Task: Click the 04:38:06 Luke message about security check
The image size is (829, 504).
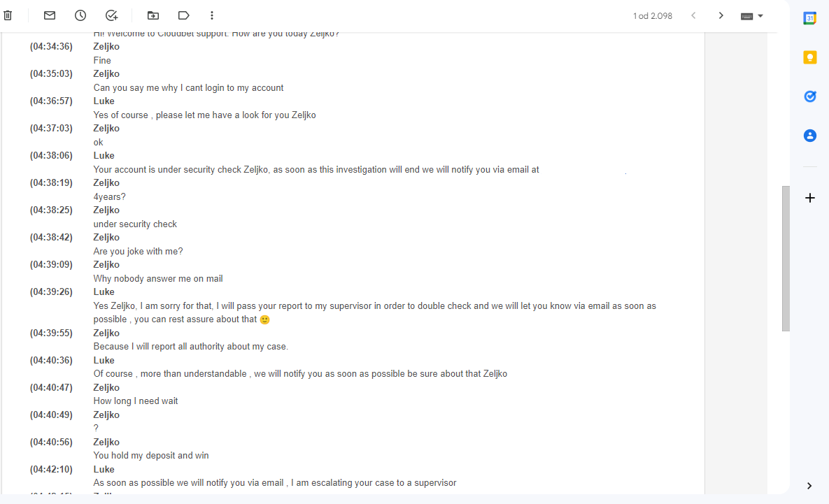Action: point(316,170)
